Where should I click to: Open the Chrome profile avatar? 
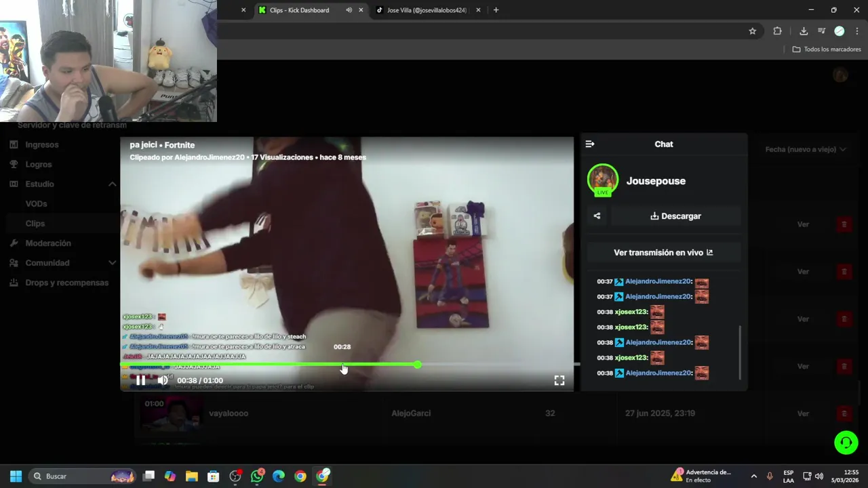click(839, 30)
